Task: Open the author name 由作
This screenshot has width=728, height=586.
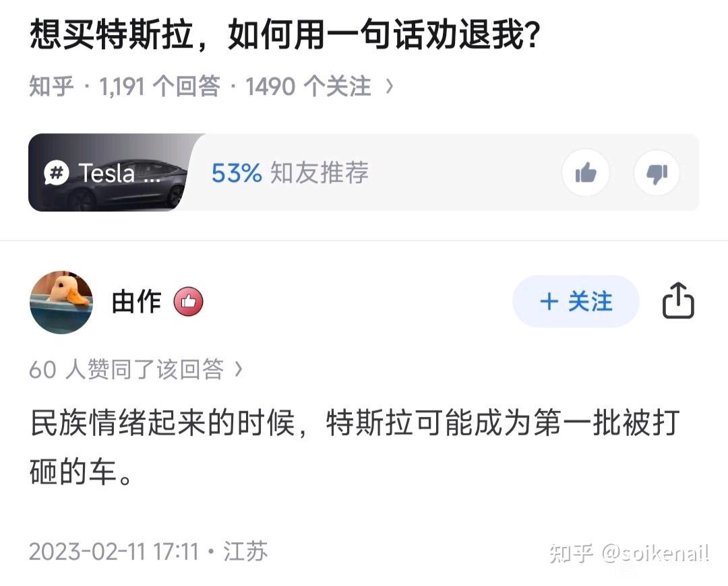Action: (136, 302)
